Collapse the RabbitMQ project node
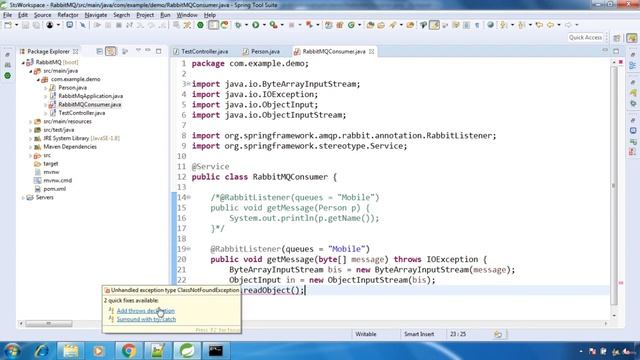The width and height of the screenshot is (640, 360). 23,62
